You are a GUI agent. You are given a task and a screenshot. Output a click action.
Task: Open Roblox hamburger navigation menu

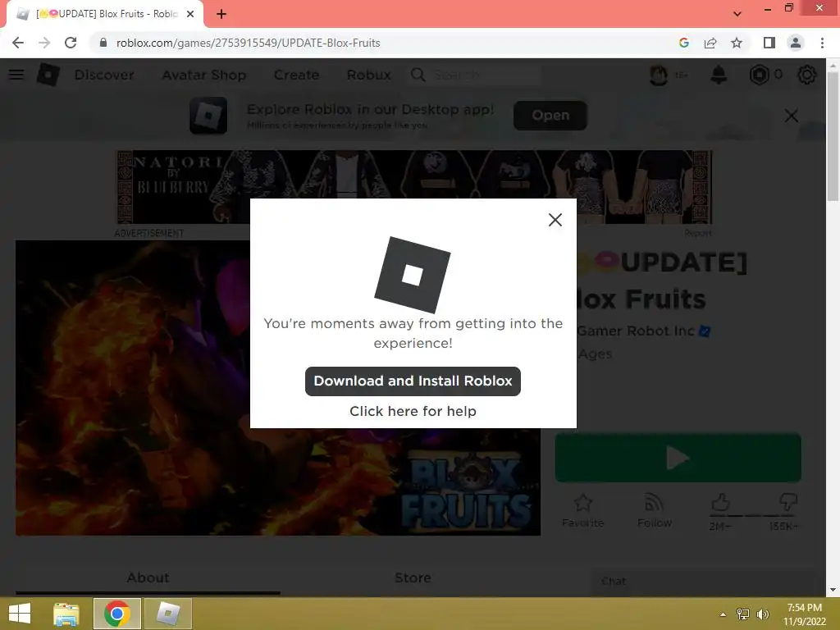16,75
